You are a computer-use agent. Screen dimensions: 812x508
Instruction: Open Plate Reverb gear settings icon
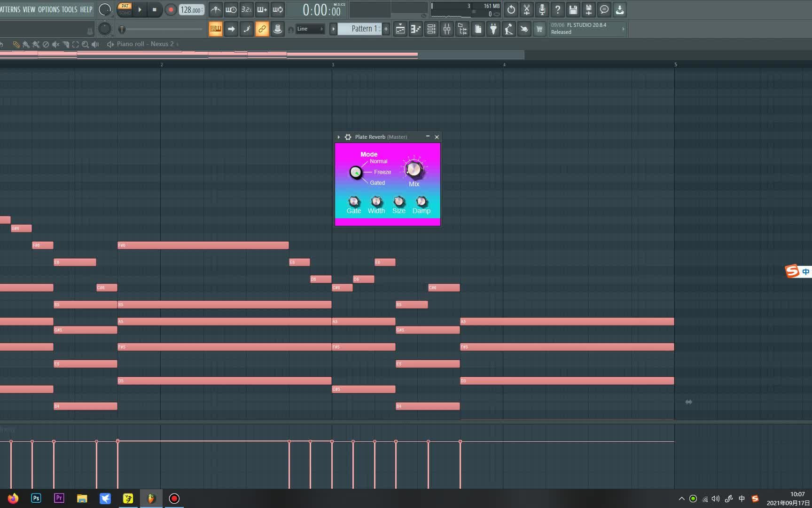tap(348, 137)
